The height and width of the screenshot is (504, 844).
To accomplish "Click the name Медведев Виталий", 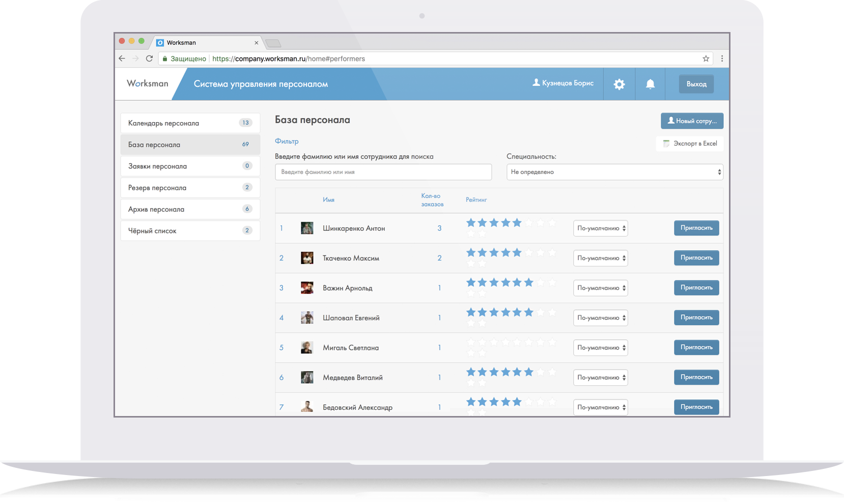I will tap(353, 377).
